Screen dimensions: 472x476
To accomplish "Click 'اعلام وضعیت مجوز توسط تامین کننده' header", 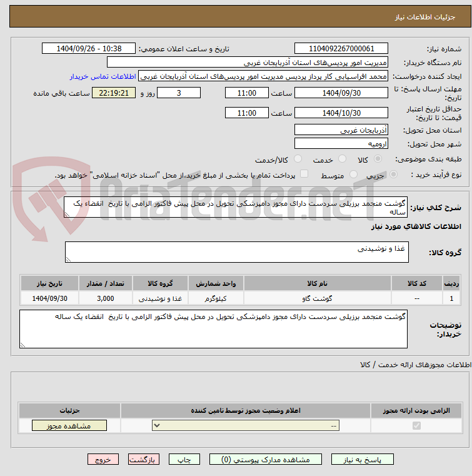I will coord(246,410).
